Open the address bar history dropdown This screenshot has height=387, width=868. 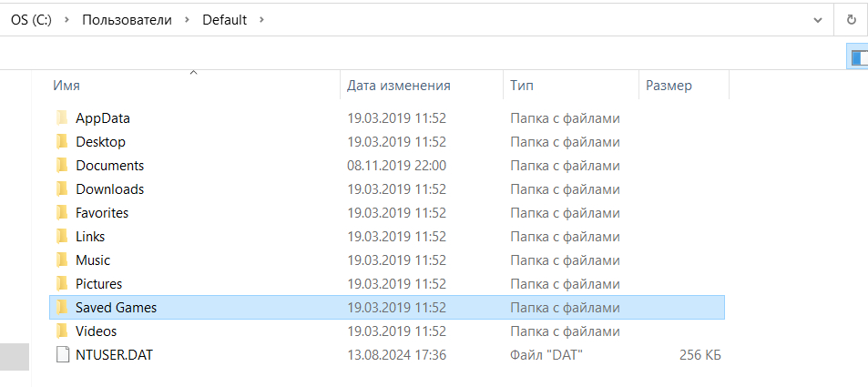[x=817, y=19]
